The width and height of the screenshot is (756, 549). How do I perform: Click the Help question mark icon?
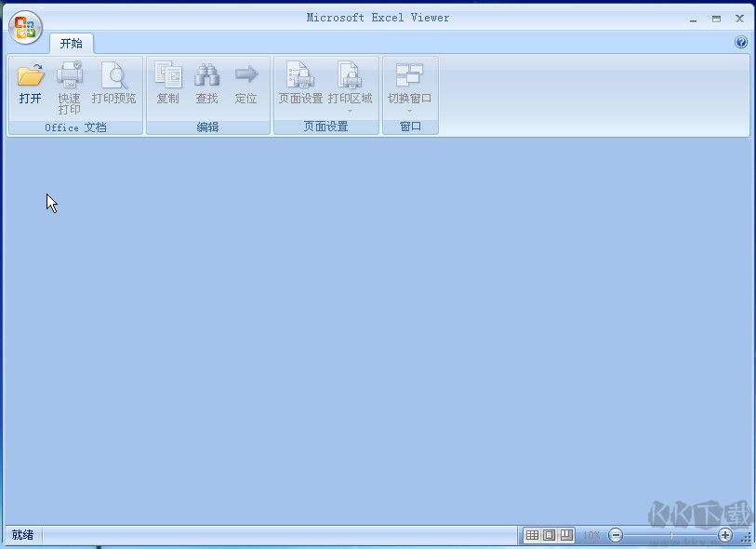coord(741,42)
